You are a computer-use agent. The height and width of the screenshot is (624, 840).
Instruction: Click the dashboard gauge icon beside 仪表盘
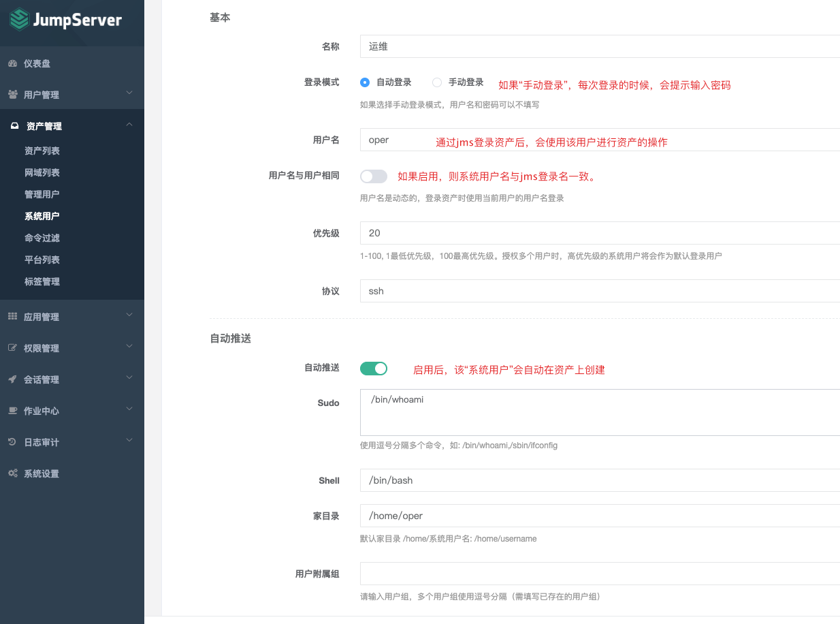12,63
